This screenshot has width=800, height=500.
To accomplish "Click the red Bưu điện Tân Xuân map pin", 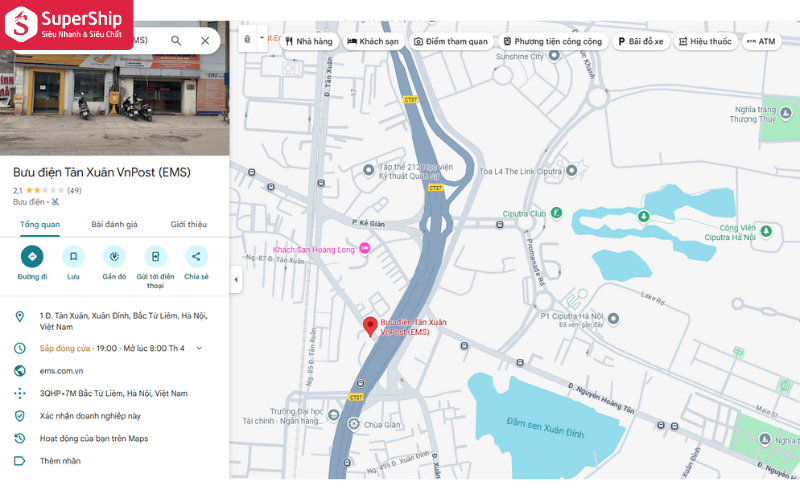I will pos(370,326).
